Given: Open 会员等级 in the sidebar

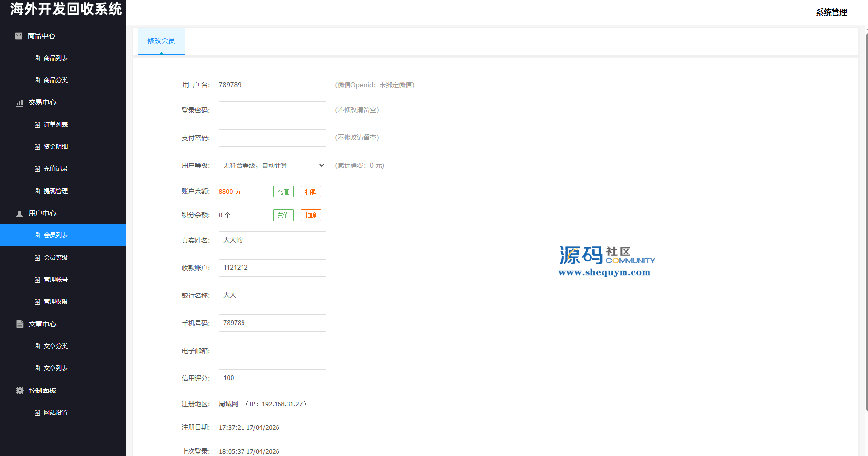Looking at the screenshot, I should click(x=56, y=258).
